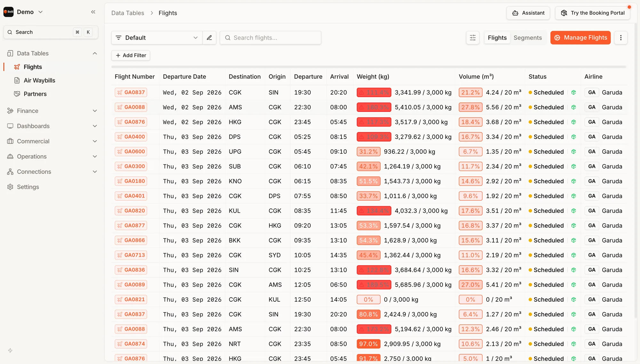Switch to the Segments tab
The height and width of the screenshot is (364, 640).
(x=528, y=38)
